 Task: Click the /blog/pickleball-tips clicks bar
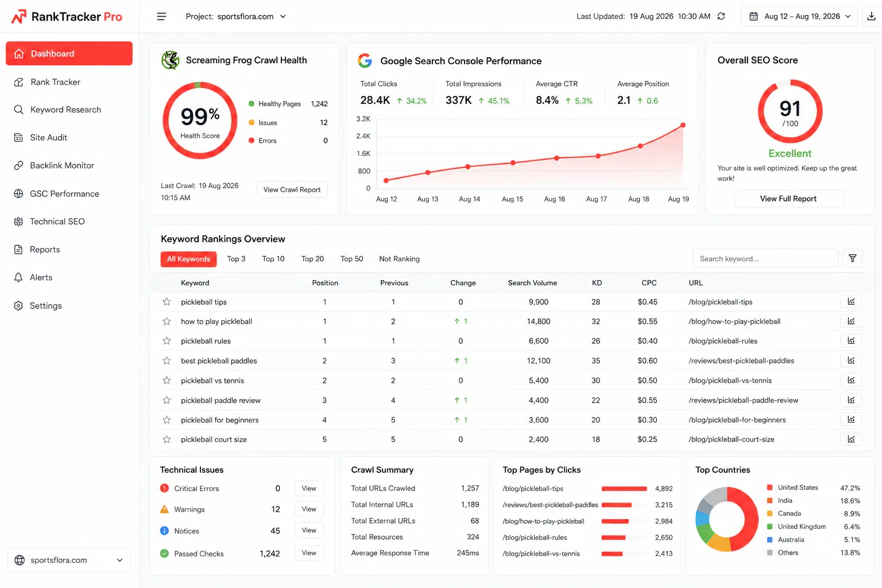pos(624,489)
